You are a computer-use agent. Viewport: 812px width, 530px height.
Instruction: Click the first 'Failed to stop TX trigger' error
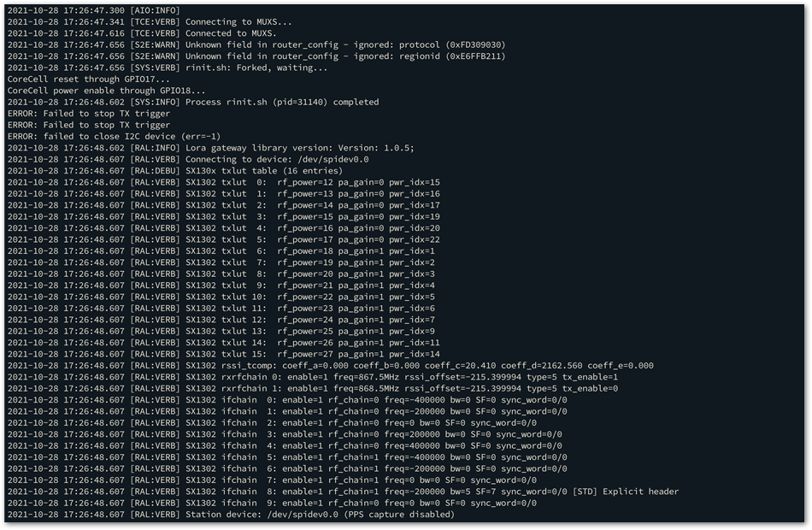[89, 114]
